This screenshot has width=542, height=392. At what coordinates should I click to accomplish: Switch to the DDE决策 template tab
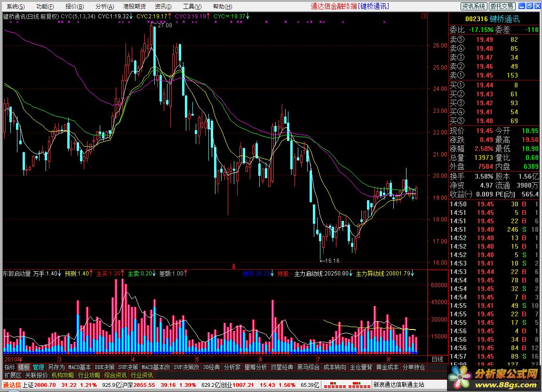[x=104, y=367]
